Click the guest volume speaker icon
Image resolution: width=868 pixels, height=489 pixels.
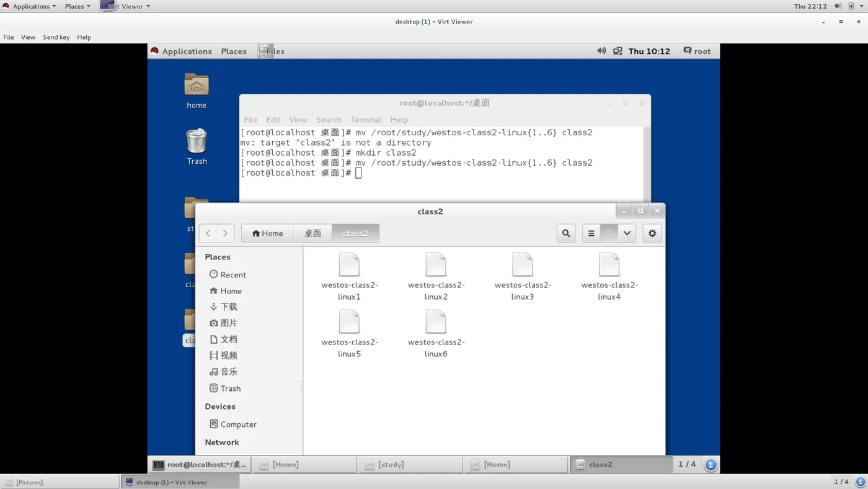[601, 51]
